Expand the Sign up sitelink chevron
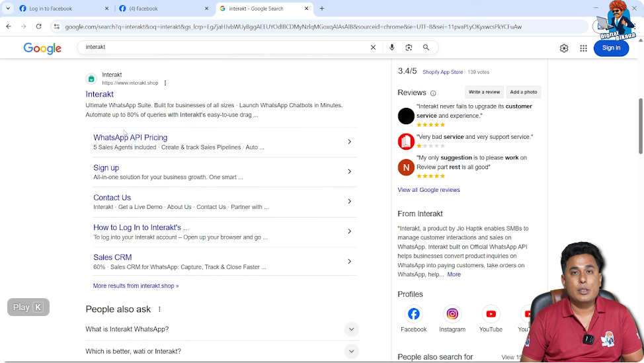Screen dimensions: 644x363 350,172
